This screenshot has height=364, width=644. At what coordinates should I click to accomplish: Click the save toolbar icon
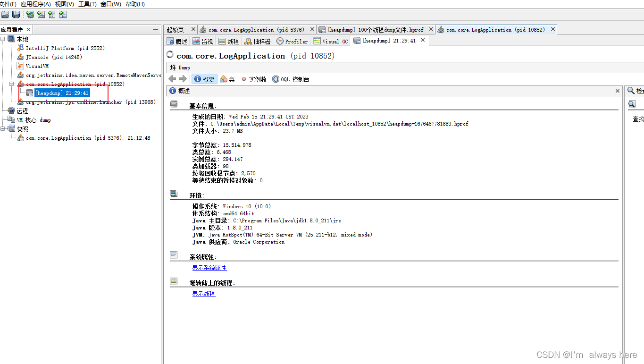(16, 15)
